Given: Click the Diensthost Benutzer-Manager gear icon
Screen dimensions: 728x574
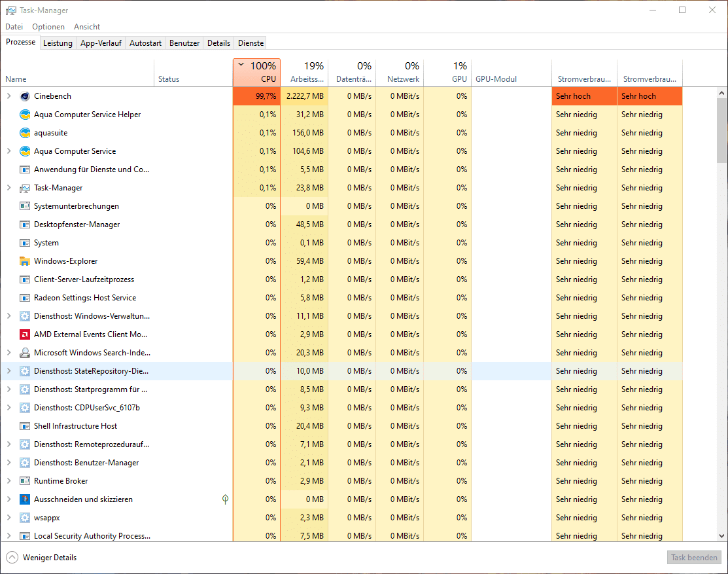Looking at the screenshot, I should click(25, 463).
